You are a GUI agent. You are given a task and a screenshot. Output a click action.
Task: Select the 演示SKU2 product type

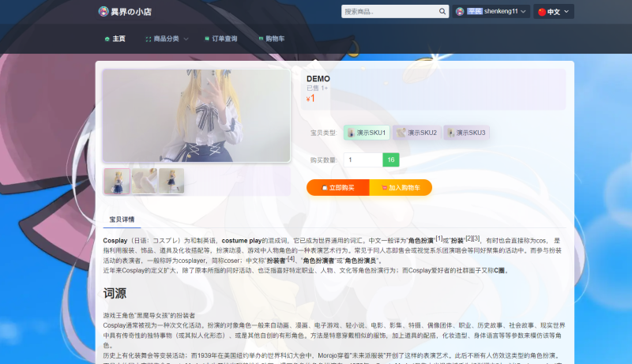click(x=417, y=133)
